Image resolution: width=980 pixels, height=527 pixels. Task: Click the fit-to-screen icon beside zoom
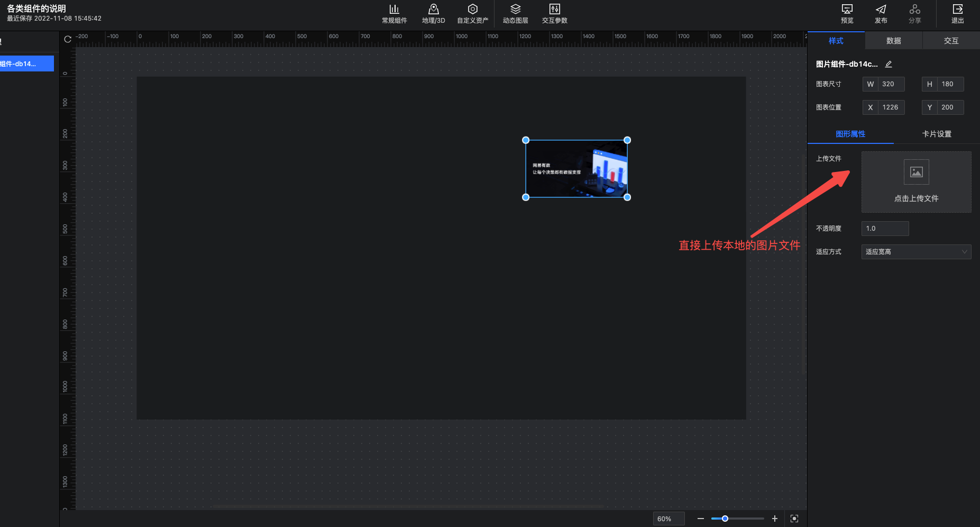point(794,519)
